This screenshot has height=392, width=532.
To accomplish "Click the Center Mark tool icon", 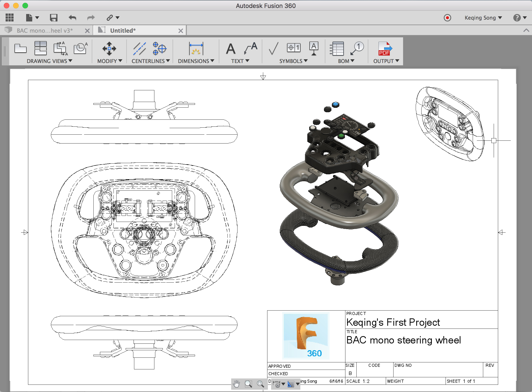I will click(159, 48).
